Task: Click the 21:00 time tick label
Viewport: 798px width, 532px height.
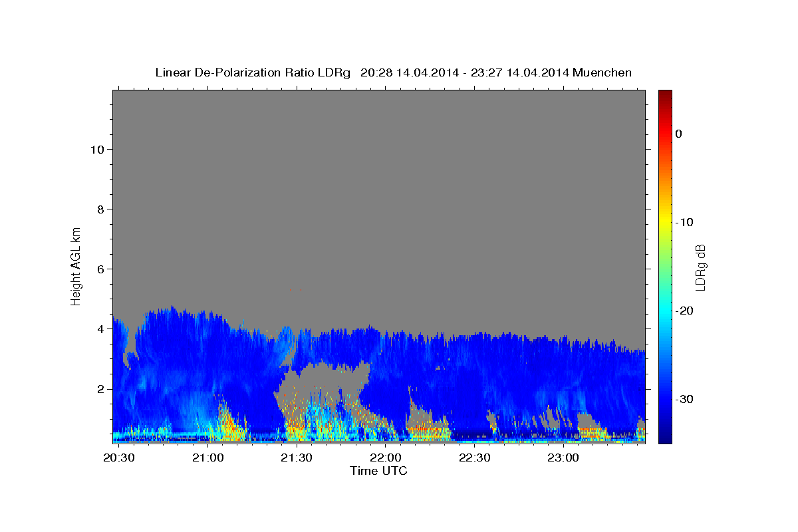Action: click(208, 458)
